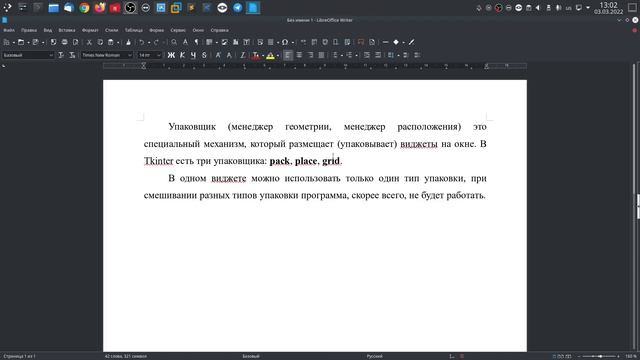Toggle Underline (Ч) formatting

click(193, 55)
